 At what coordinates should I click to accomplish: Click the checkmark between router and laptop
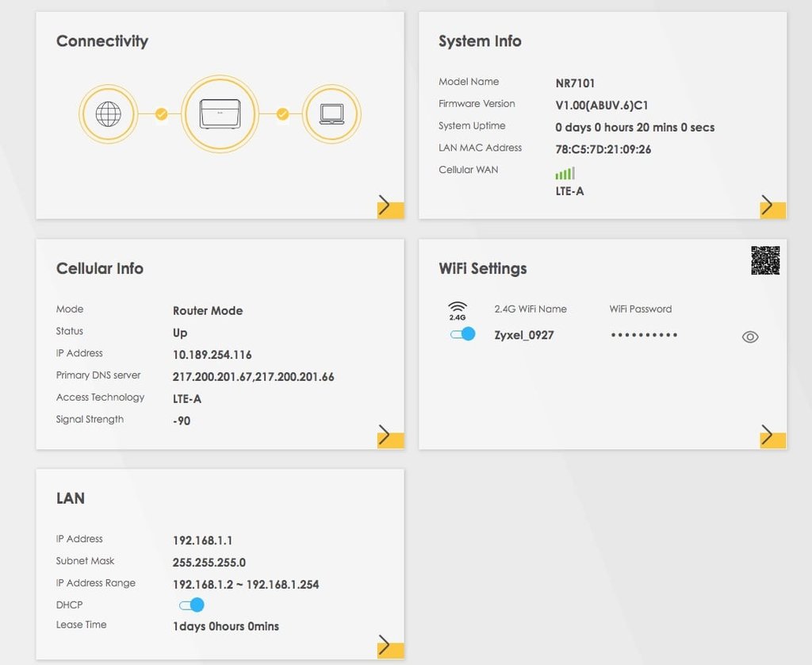[282, 113]
